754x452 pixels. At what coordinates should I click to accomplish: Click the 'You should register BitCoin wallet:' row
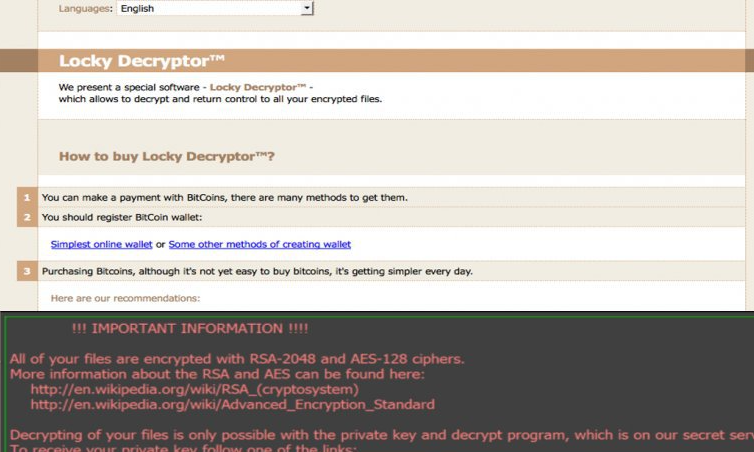[122, 217]
